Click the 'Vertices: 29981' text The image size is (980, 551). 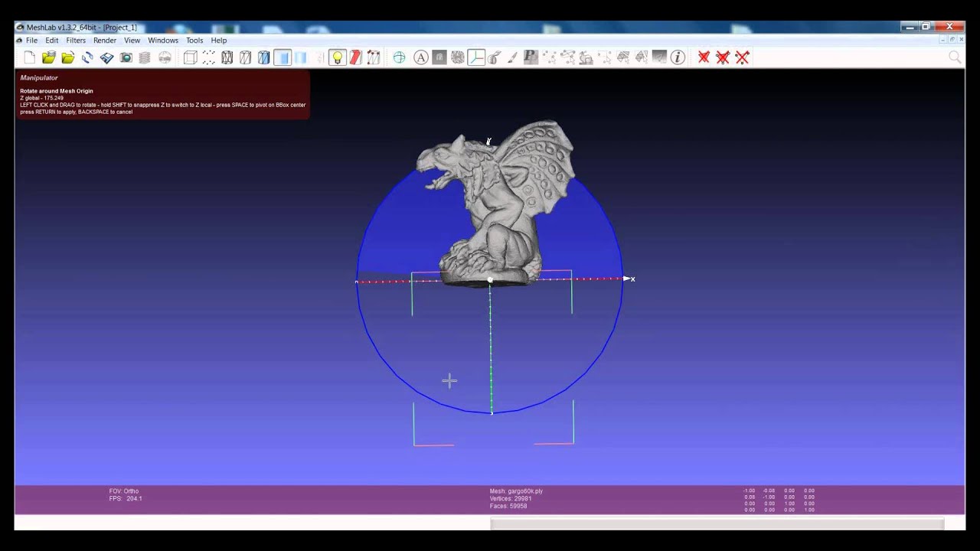pyautogui.click(x=510, y=498)
